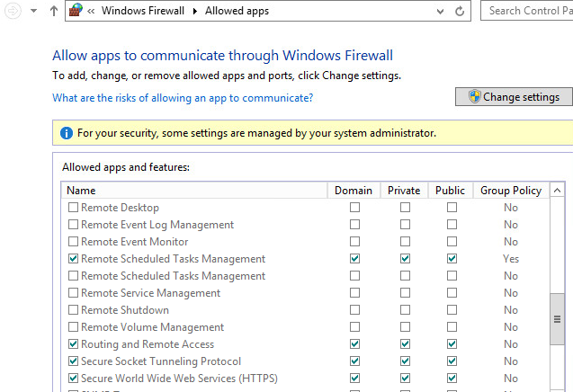Screen dimensions: 573x392
Task: Click the forward navigation arrow icon
Action: (13, 11)
